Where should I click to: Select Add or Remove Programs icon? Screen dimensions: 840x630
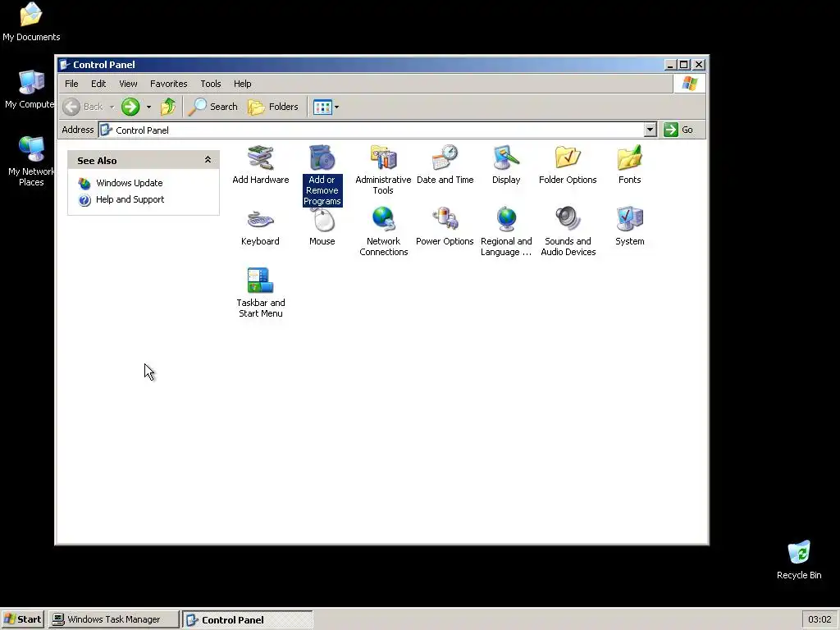click(322, 176)
